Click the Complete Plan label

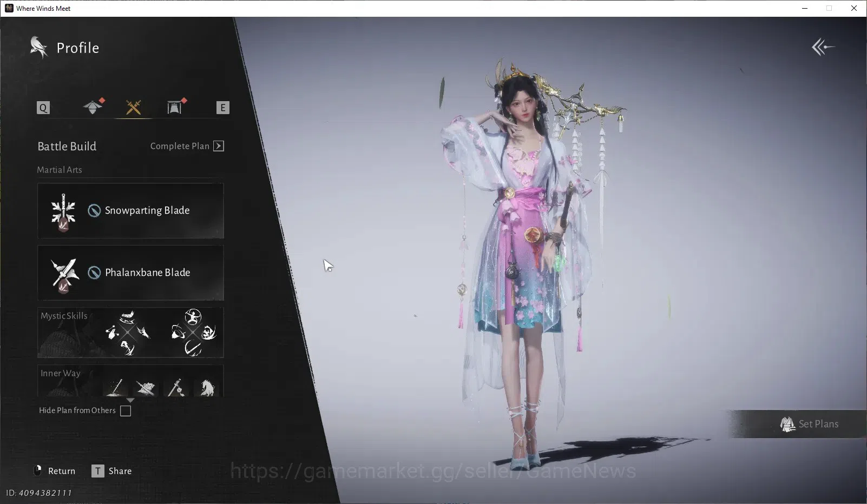pos(180,146)
